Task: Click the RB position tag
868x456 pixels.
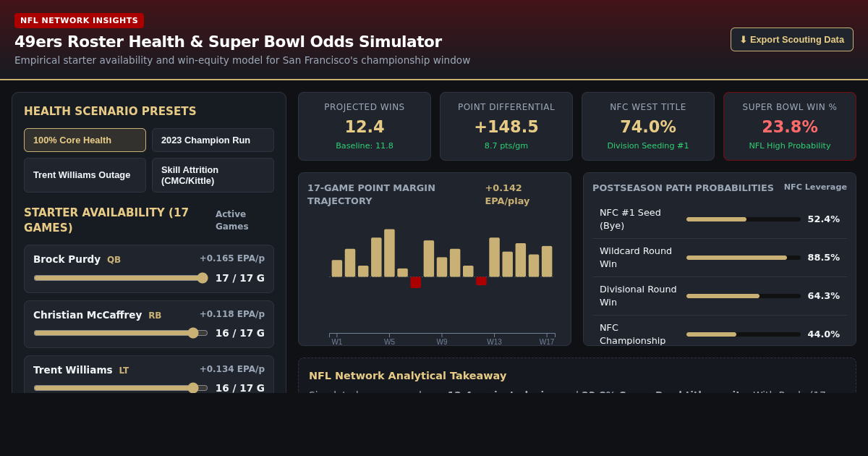Action: coord(155,316)
